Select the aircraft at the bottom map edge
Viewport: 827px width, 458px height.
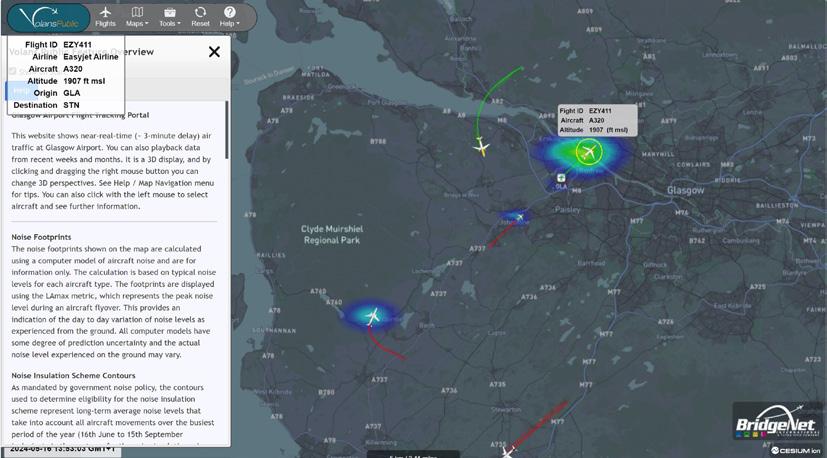pyautogui.click(x=507, y=452)
